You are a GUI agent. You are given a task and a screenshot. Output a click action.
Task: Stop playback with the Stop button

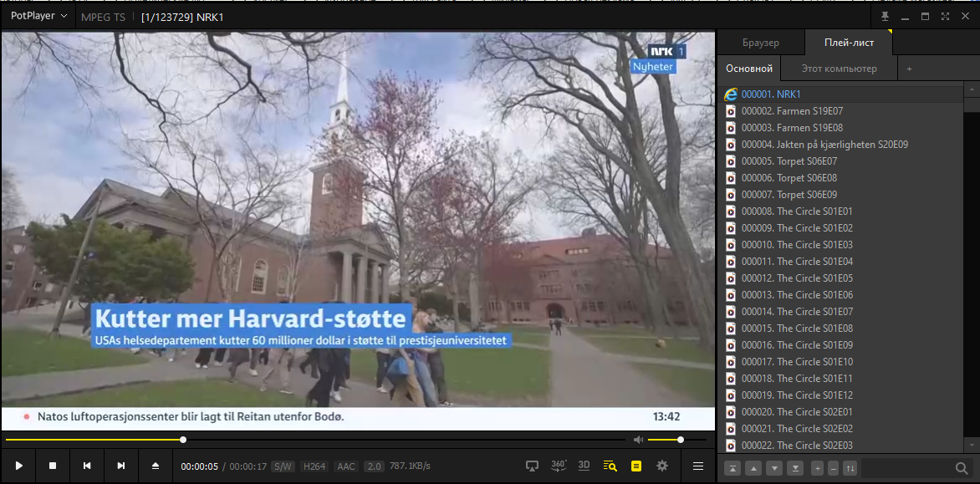click(54, 466)
